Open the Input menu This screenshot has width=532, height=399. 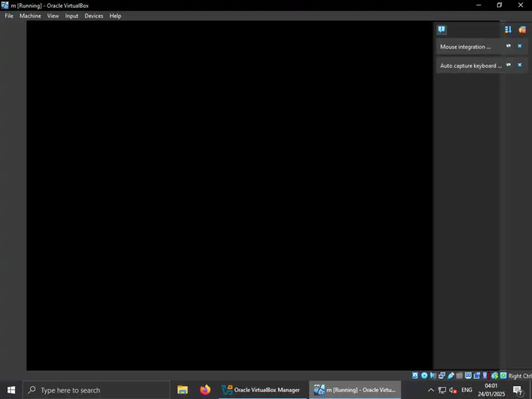pyautogui.click(x=72, y=16)
